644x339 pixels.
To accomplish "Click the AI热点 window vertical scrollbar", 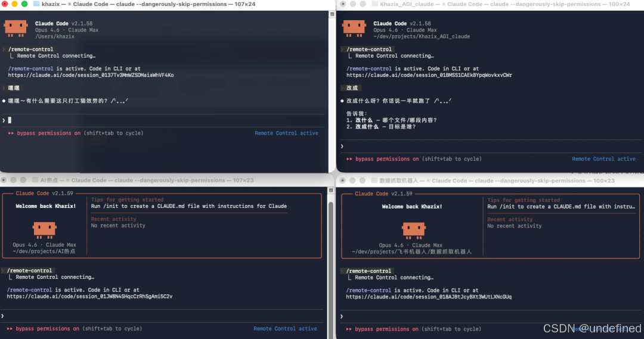I will pyautogui.click(x=330, y=271).
